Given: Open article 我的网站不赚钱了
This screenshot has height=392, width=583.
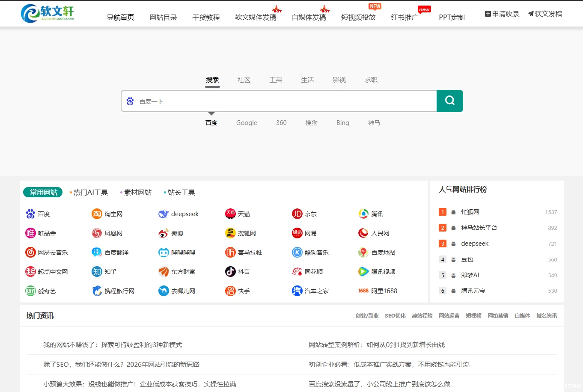Looking at the screenshot, I should (x=112, y=344).
